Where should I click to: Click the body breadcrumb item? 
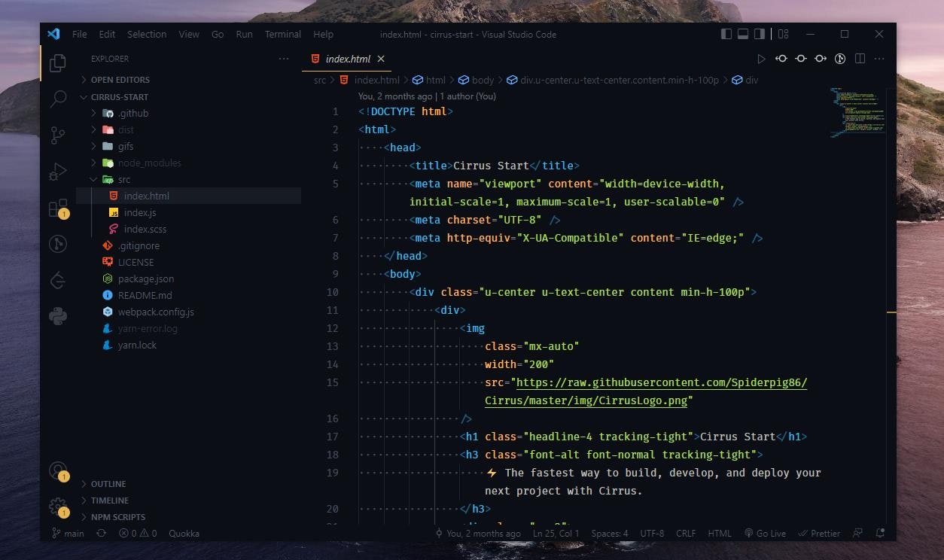tap(476, 80)
